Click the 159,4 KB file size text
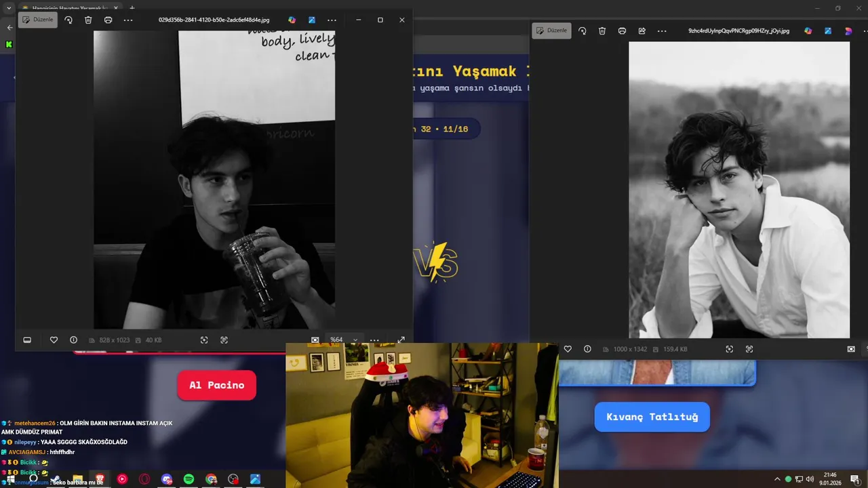 click(x=675, y=349)
